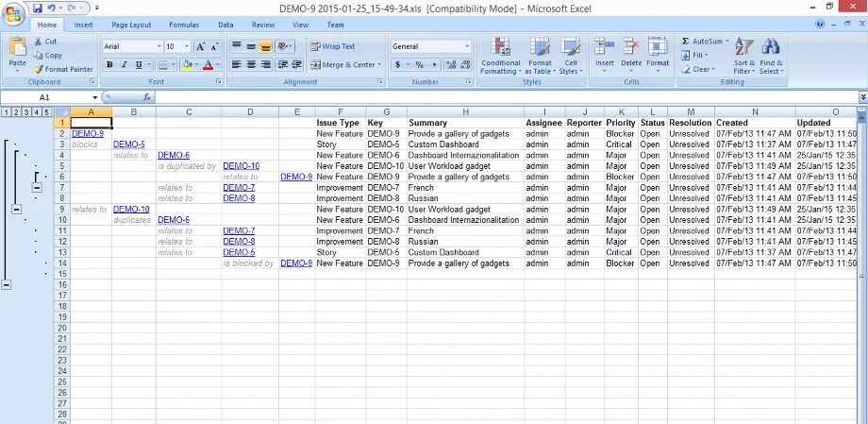Open Find & Select menu
Screen dimensions: 868x424
(771, 56)
